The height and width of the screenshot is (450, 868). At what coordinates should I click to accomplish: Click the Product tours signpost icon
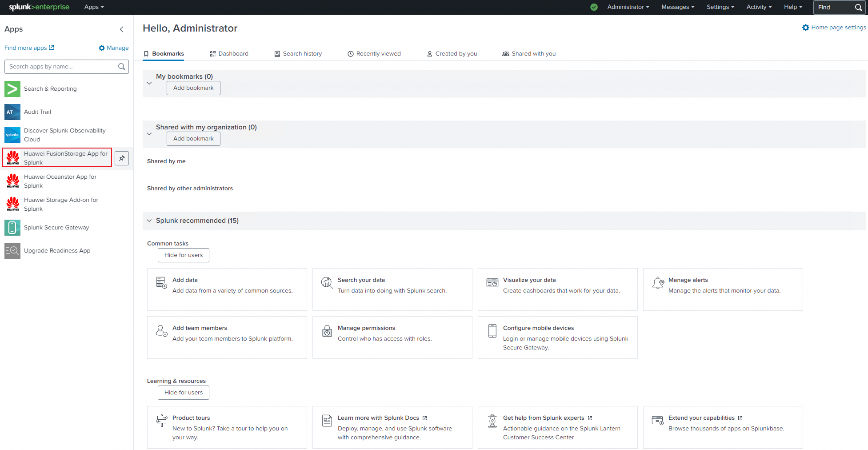pos(161,421)
